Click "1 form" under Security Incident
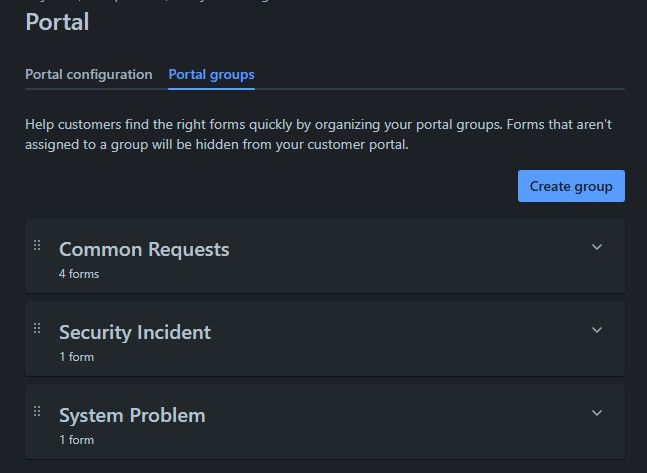 [x=76, y=357]
